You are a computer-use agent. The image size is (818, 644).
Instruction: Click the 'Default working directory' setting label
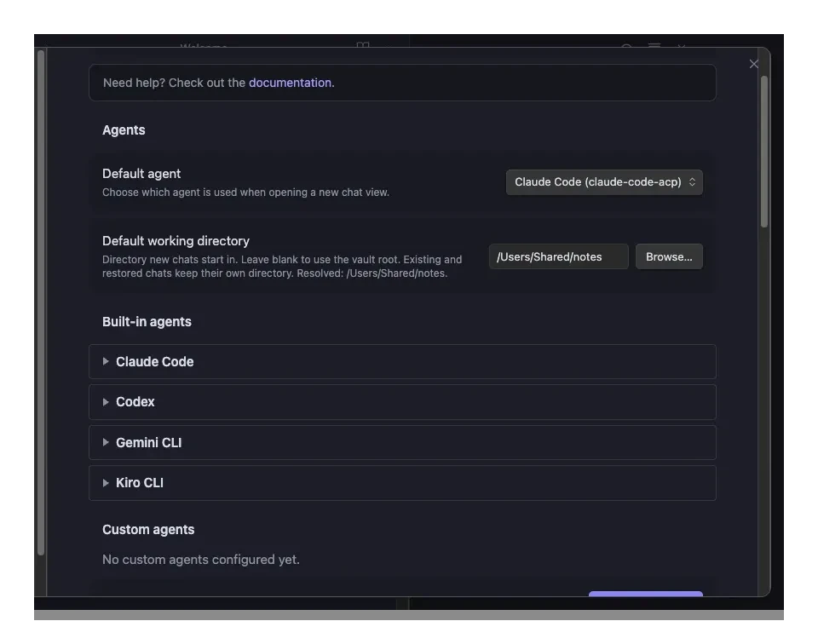pos(176,241)
